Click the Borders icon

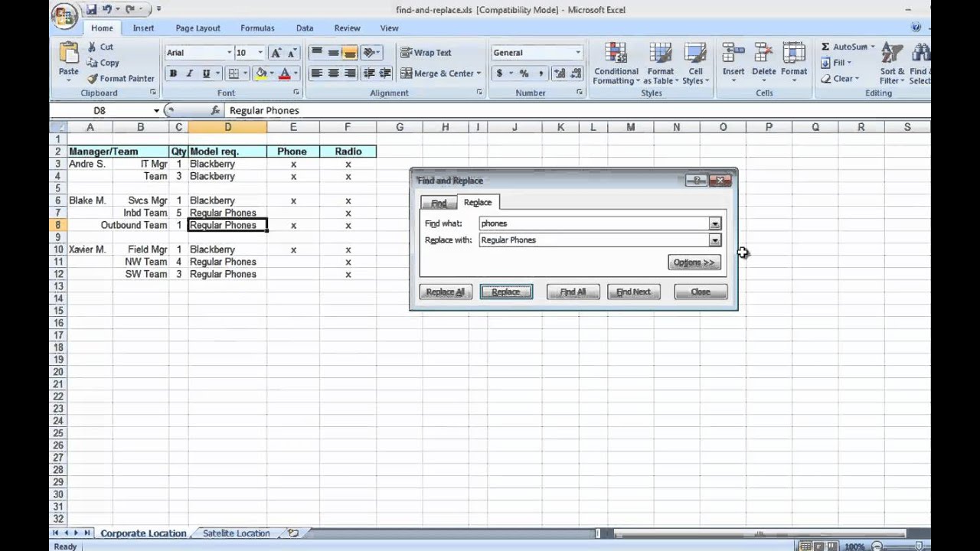234,73
